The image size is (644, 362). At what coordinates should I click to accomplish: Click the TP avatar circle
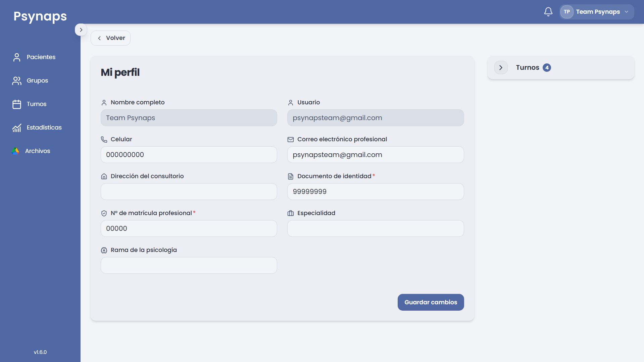567,12
